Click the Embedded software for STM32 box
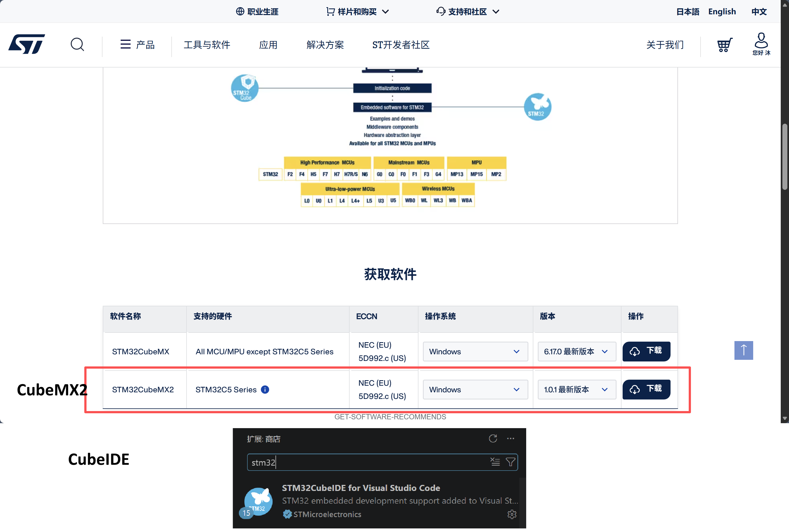Screen dimensions: 789x532 [x=392, y=107]
